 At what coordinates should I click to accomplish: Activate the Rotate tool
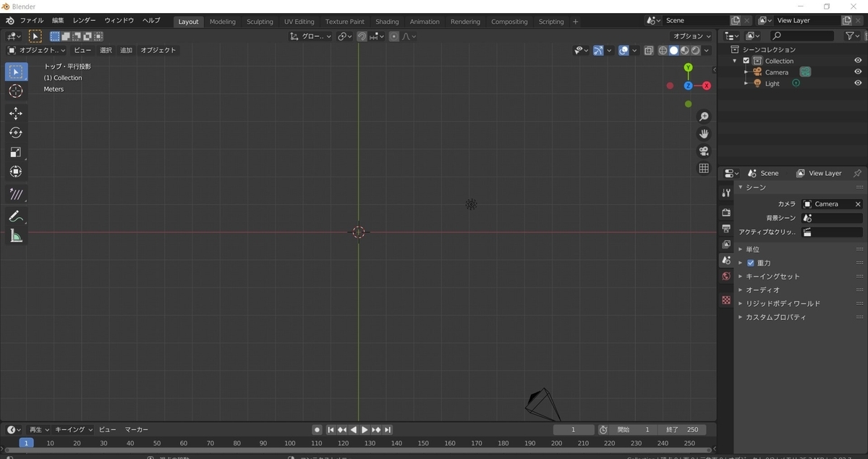click(16, 133)
